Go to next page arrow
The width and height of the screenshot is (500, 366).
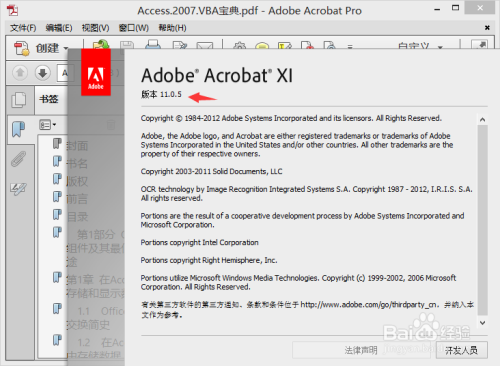[42, 72]
